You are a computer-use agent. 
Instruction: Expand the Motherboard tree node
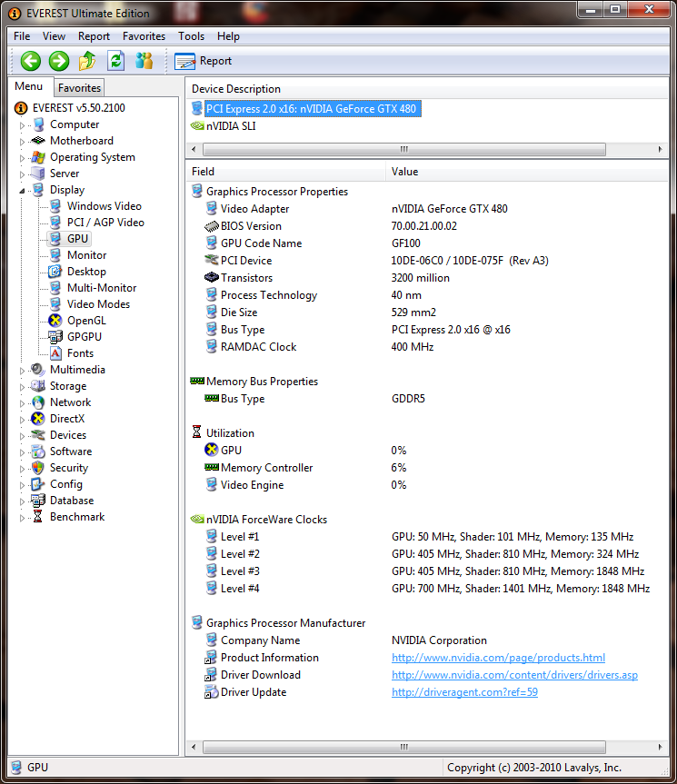(22, 142)
